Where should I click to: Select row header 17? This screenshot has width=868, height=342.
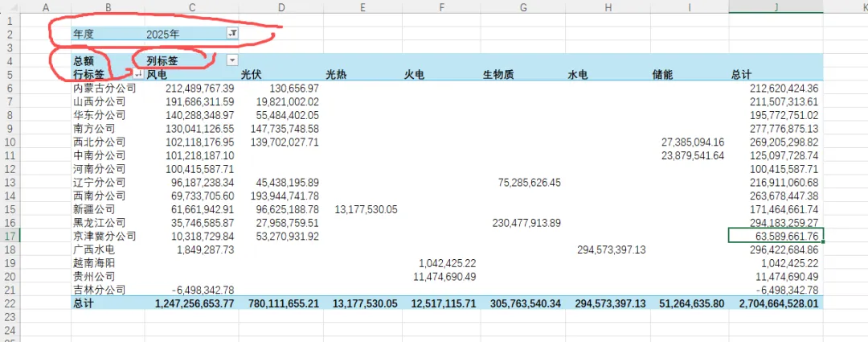(x=10, y=236)
